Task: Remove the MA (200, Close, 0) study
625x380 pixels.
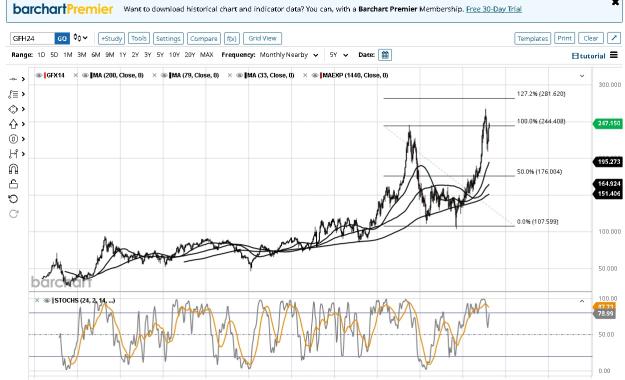Action: (76, 75)
